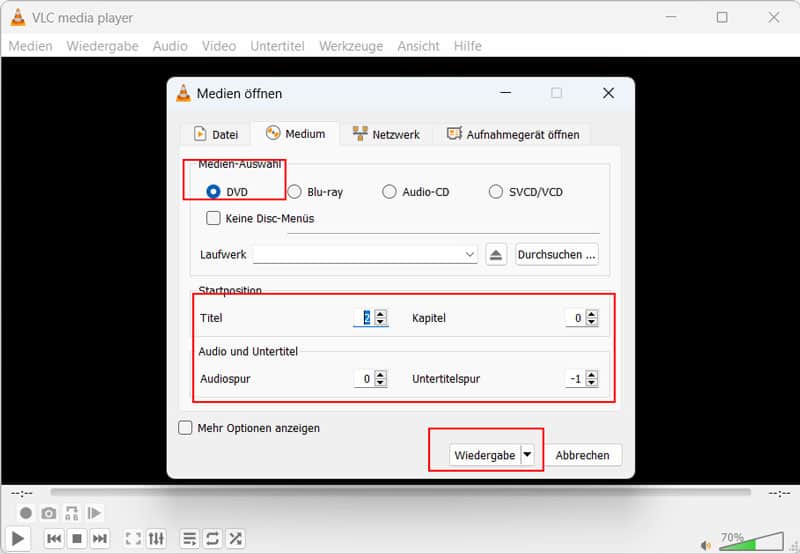Click the VLC cone icon in Medien öffnen dialog

[183, 93]
